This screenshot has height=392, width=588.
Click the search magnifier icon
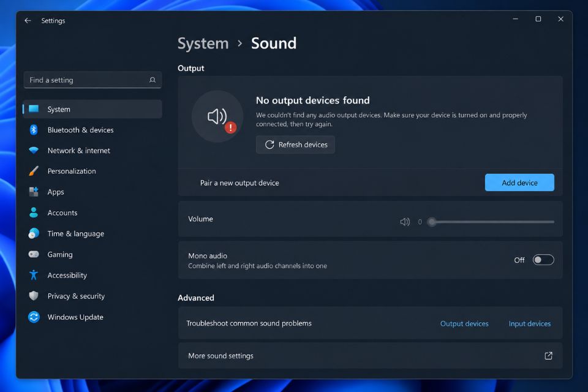click(153, 80)
